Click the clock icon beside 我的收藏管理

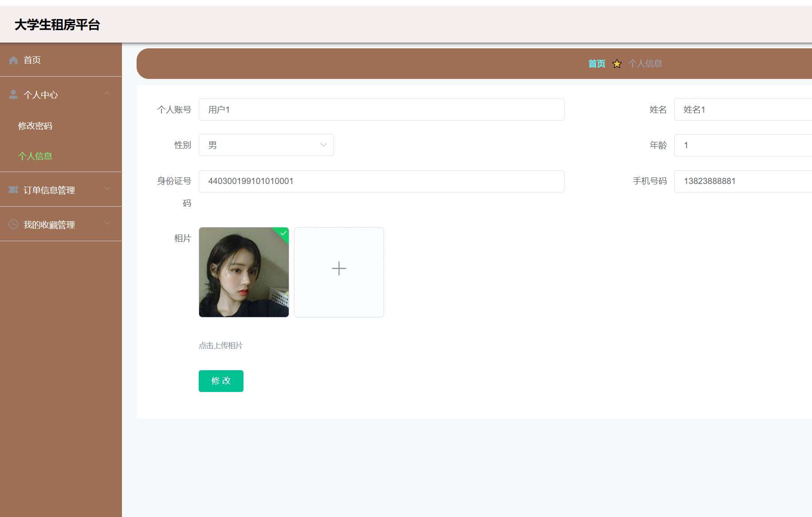[x=13, y=224]
